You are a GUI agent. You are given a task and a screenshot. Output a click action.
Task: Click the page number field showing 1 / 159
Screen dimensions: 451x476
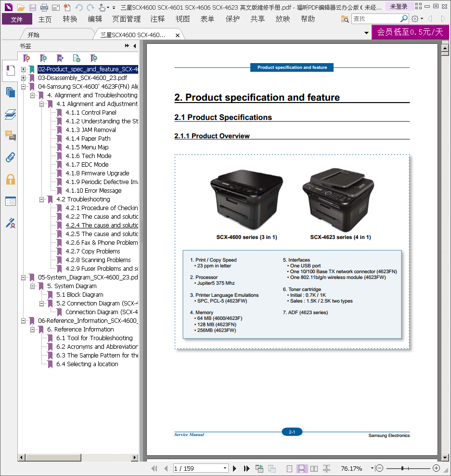(x=198, y=468)
